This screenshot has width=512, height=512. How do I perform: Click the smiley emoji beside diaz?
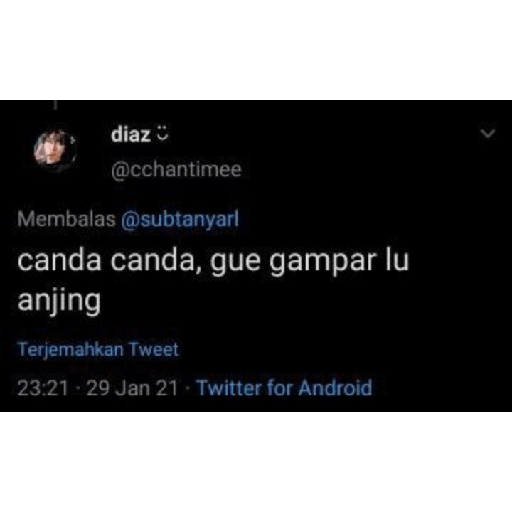click(x=162, y=133)
